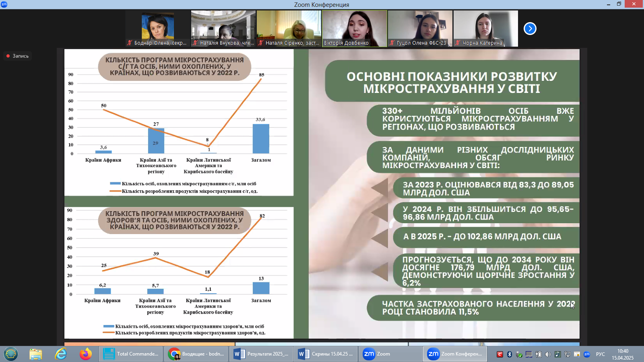The width and height of the screenshot is (644, 362).
Task: Click lower chart value label '82'
Action: pyautogui.click(x=262, y=216)
